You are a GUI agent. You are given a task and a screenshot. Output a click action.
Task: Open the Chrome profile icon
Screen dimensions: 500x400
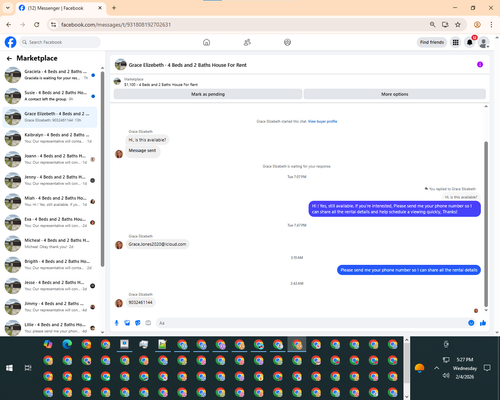(477, 25)
